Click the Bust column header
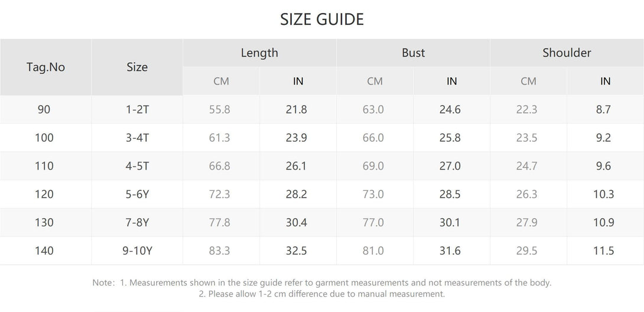Screen dimensions: 644x312 click(413, 53)
